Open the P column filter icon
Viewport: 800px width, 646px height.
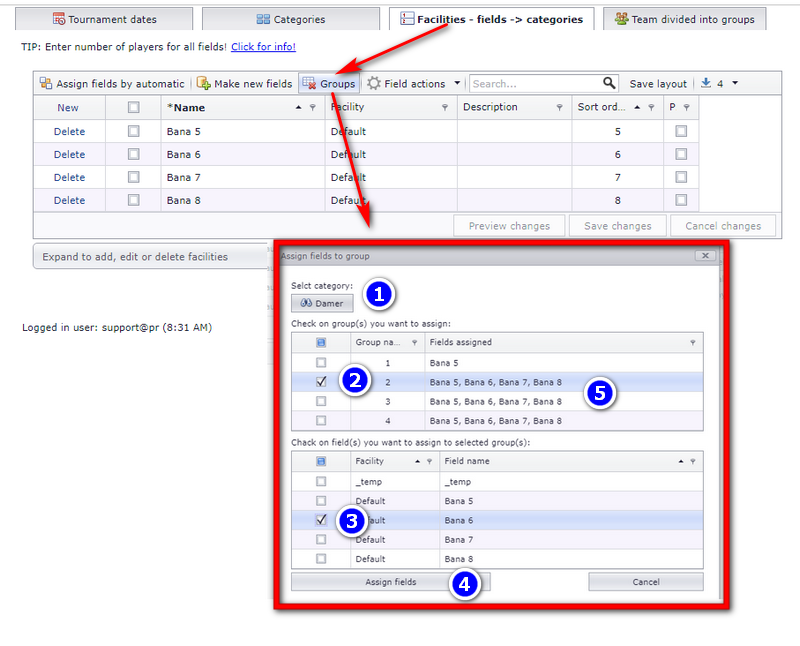coord(687,107)
